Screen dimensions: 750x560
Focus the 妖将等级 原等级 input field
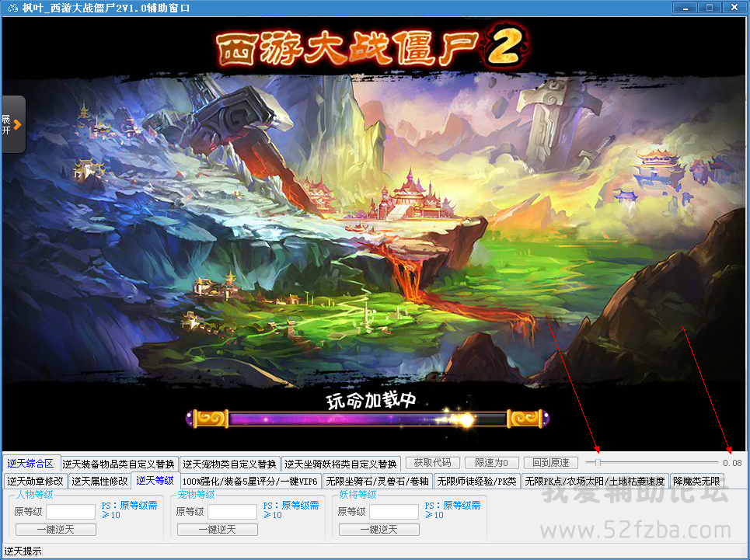point(394,512)
